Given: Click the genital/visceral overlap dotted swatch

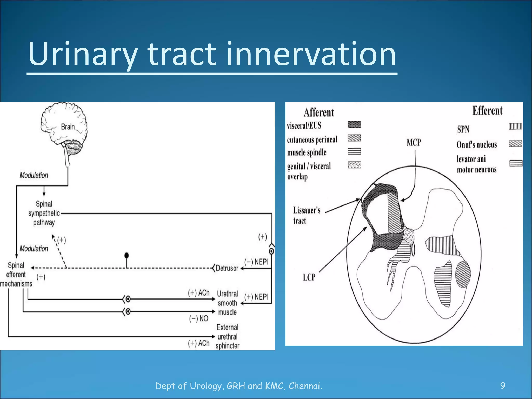Looking at the screenshot, I should point(354,165).
